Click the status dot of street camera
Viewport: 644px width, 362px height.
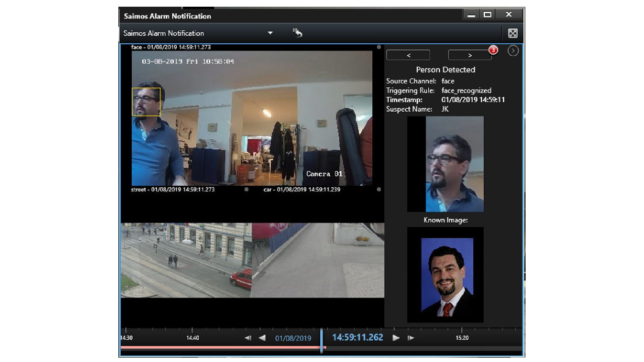(246, 189)
